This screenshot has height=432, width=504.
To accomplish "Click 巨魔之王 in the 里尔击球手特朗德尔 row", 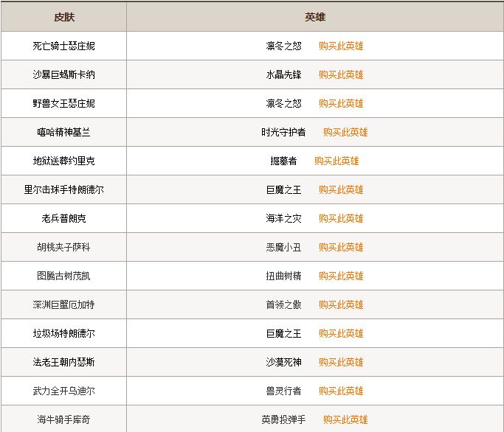I will tap(284, 189).
